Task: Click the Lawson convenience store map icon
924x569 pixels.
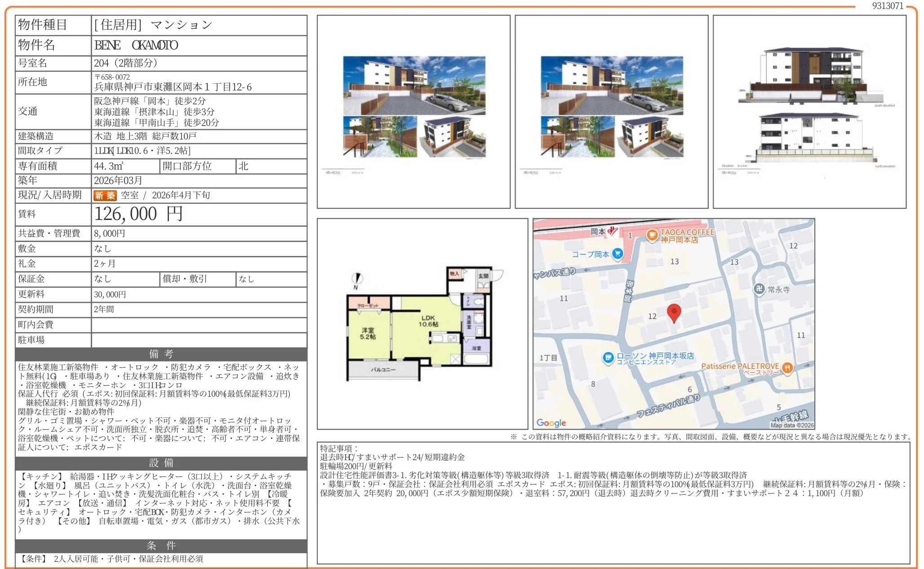Action: point(608,358)
